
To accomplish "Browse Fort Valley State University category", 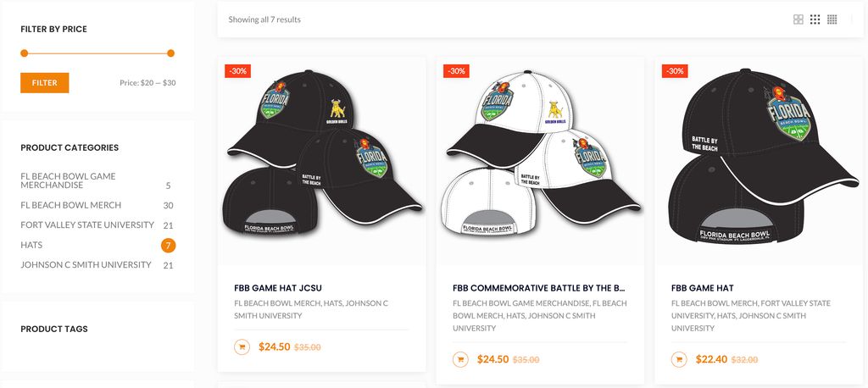I will coord(87,225).
